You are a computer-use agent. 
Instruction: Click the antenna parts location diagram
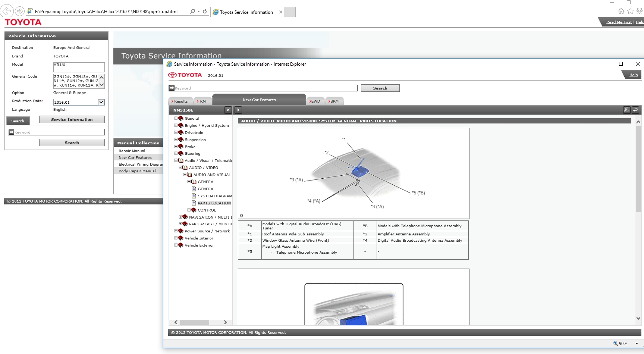[354, 173]
